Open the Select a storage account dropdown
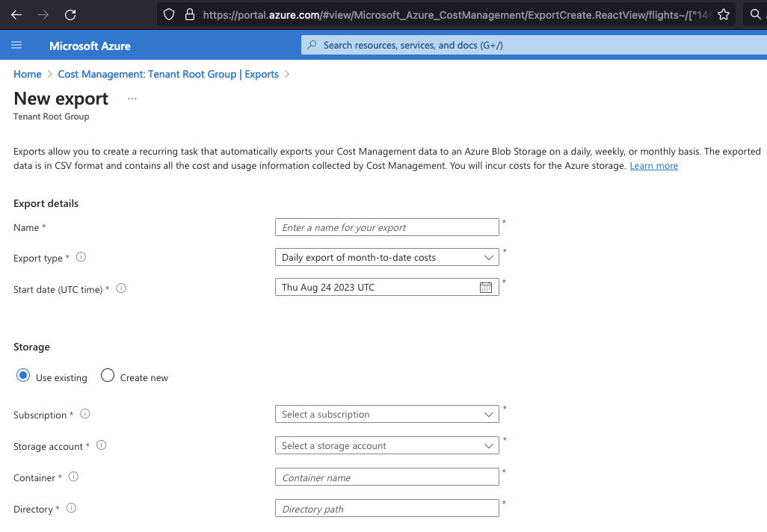This screenshot has height=532, width=767. pos(387,445)
